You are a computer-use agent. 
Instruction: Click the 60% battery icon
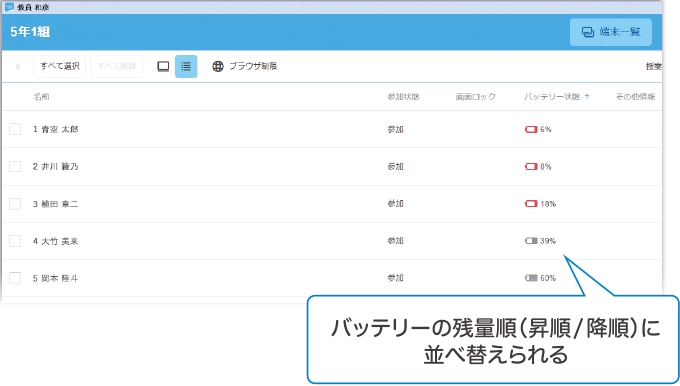pyautogui.click(x=531, y=278)
